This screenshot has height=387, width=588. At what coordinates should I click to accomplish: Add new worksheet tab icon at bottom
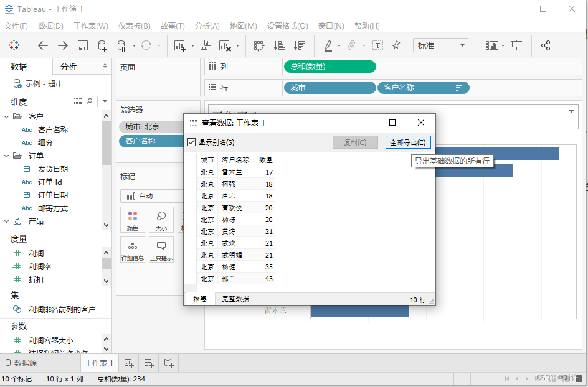129,363
